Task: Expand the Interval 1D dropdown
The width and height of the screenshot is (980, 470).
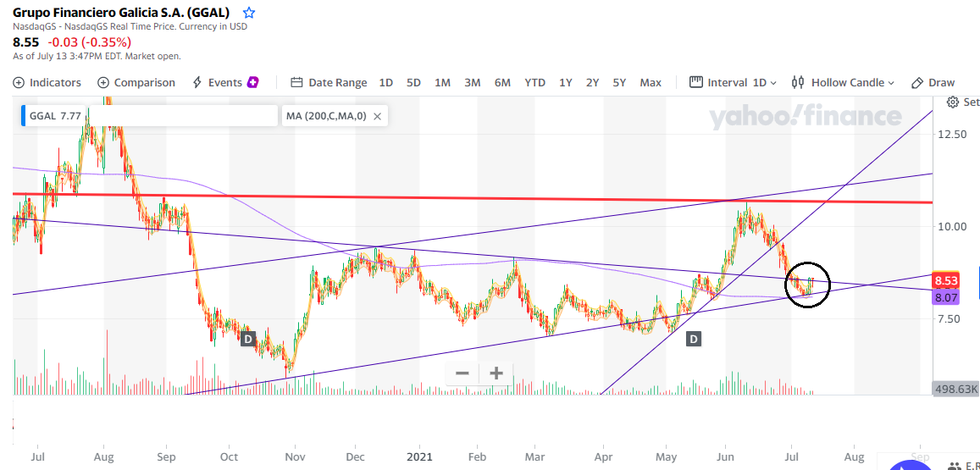Action: point(734,82)
